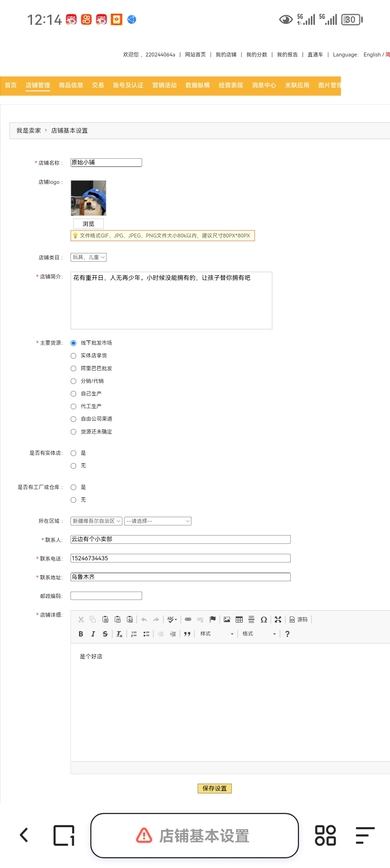This screenshot has width=390, height=868.
Task: Insert an image via editor toolbar
Action: coord(227,619)
